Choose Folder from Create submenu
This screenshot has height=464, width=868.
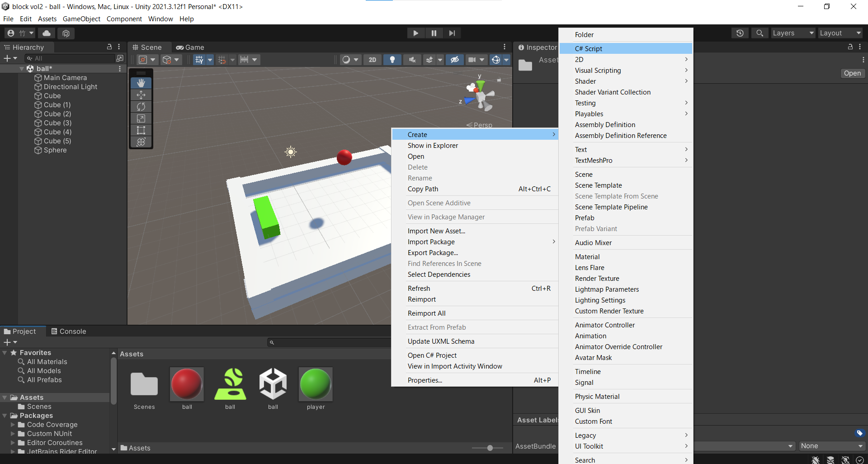click(626, 35)
